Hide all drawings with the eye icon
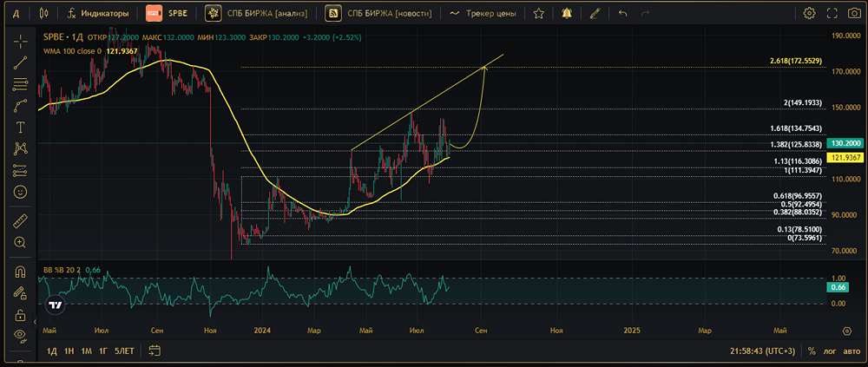The height and width of the screenshot is (367, 868). [x=20, y=336]
